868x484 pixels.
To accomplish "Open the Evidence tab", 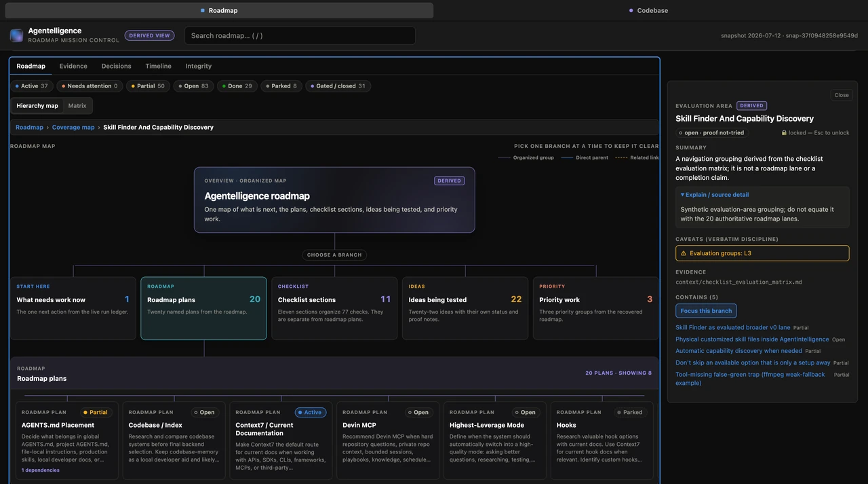I will (x=73, y=66).
